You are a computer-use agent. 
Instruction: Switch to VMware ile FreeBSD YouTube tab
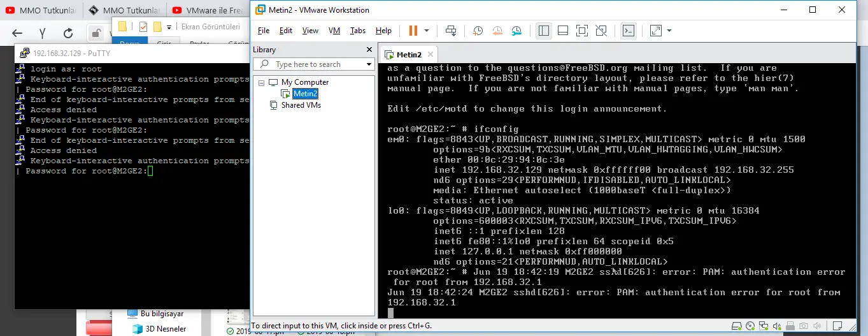point(207,10)
